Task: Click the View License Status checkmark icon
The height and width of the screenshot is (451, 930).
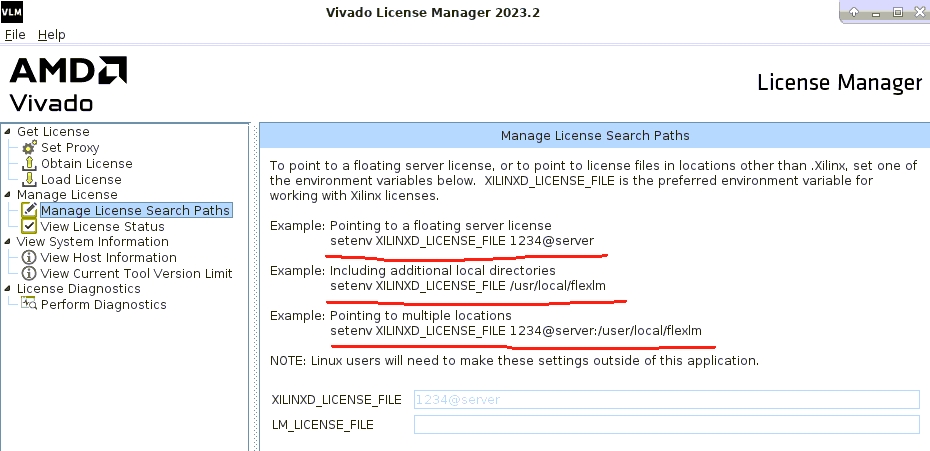Action: click(29, 226)
